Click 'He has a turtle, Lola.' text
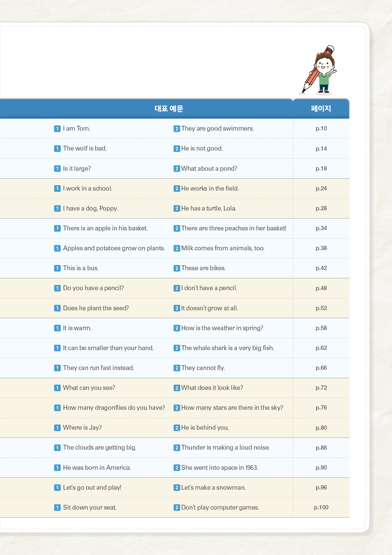 click(209, 208)
